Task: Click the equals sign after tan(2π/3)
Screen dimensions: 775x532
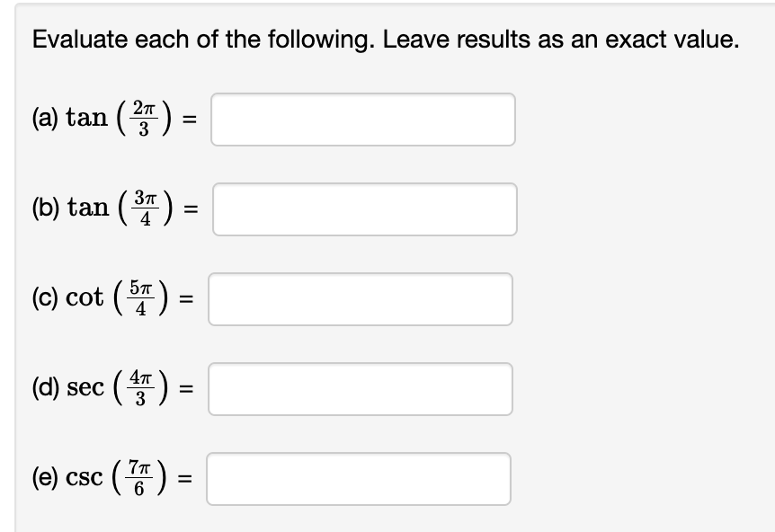Action: 192,119
